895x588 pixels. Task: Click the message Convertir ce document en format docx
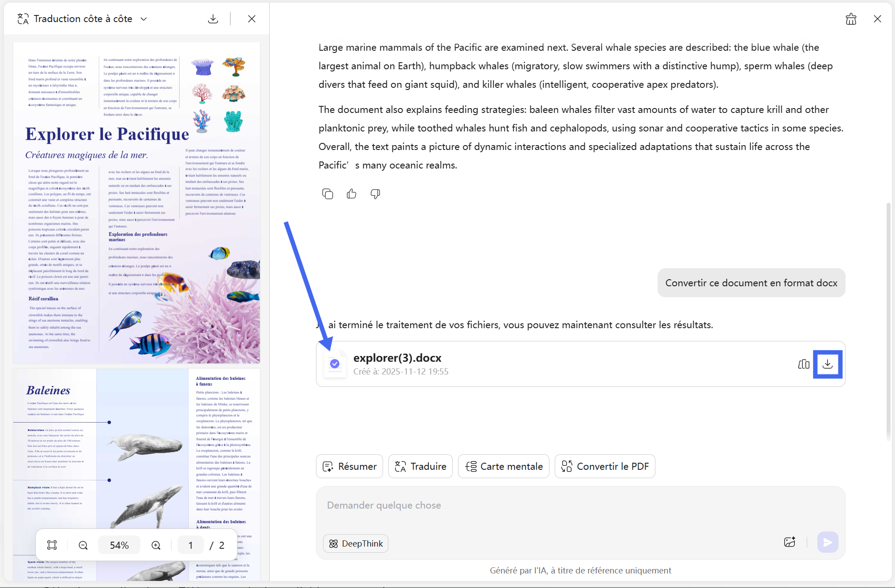751,283
